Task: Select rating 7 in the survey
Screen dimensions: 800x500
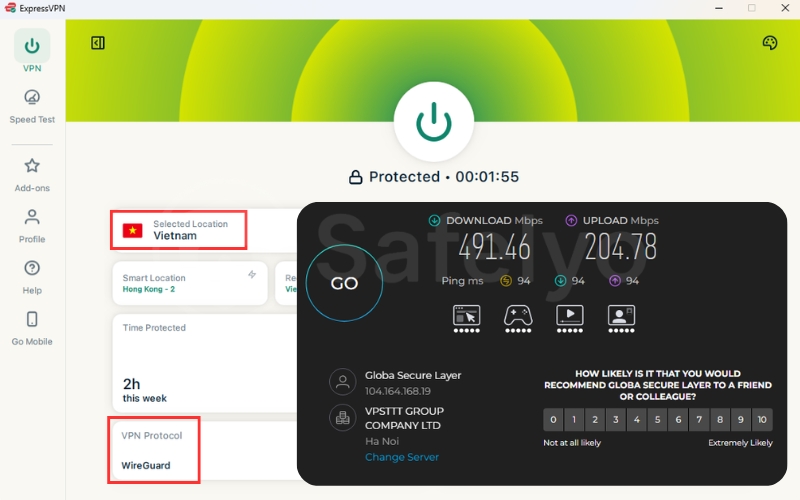Action: [x=699, y=419]
